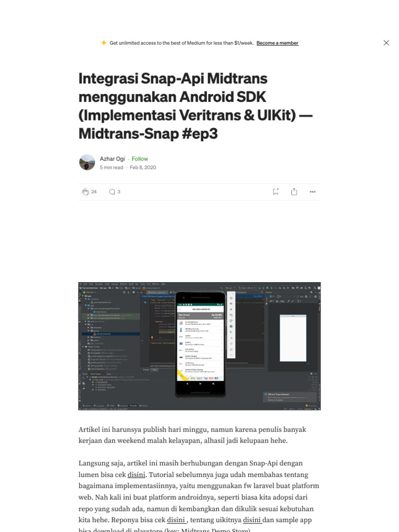Clap for this article
Screen dimensions: 399x532
click(86, 192)
